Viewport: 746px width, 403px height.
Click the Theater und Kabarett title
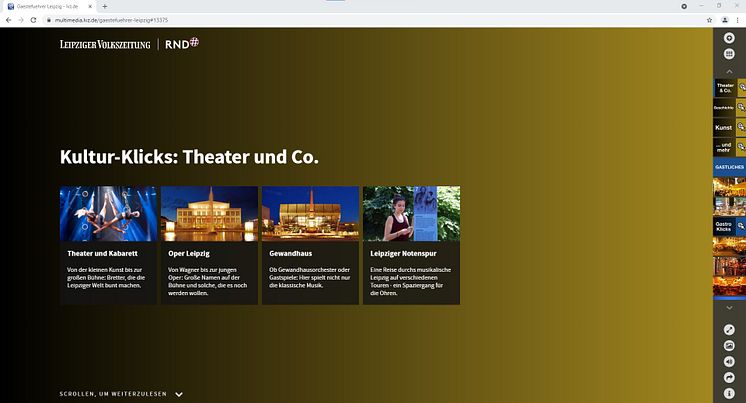(x=102, y=254)
